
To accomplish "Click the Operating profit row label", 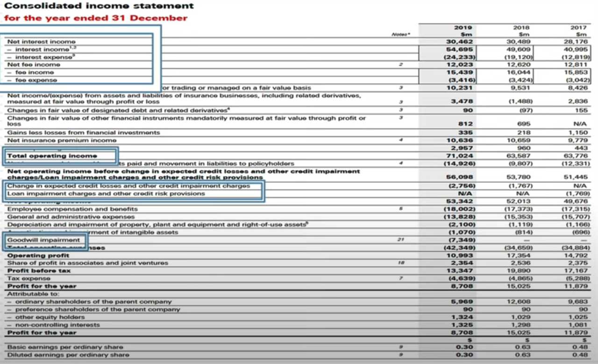I will click(x=38, y=256).
